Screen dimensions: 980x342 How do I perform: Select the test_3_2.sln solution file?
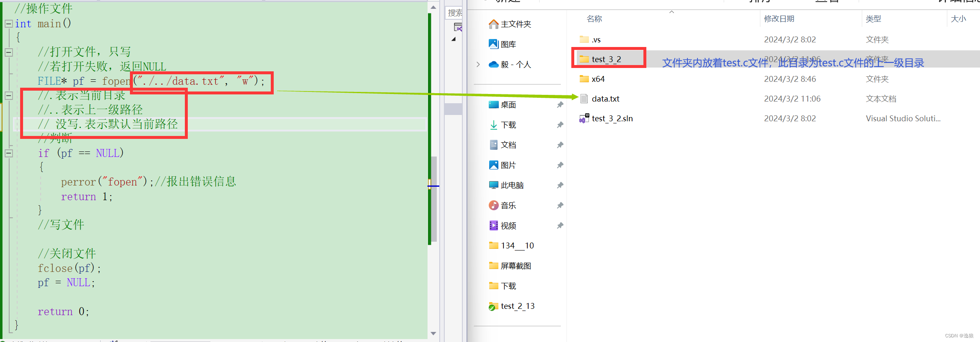pyautogui.click(x=606, y=118)
